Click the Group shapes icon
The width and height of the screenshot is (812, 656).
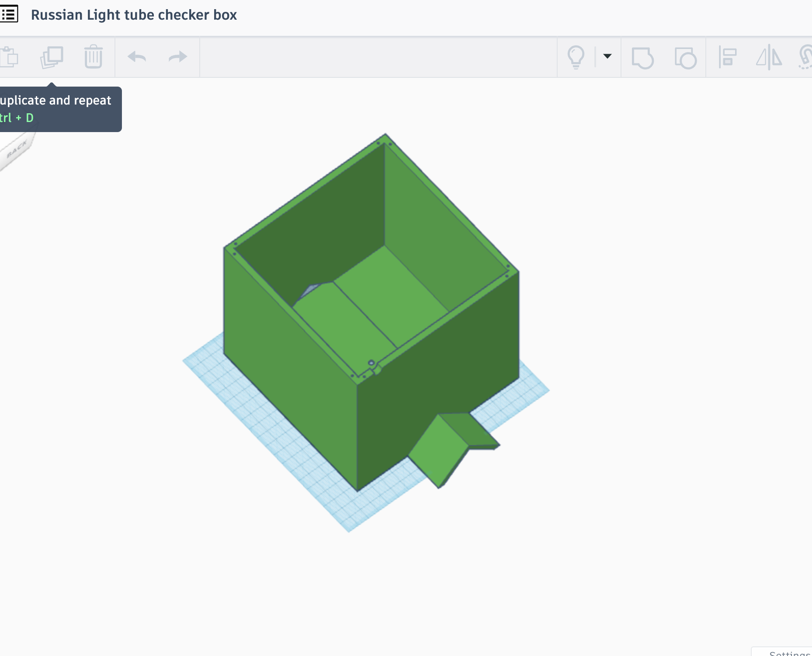pos(642,58)
